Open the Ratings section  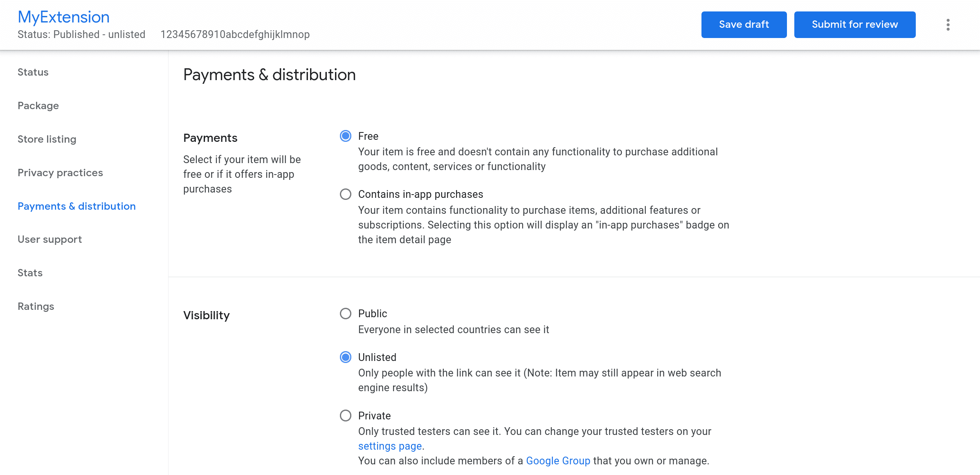[36, 306]
